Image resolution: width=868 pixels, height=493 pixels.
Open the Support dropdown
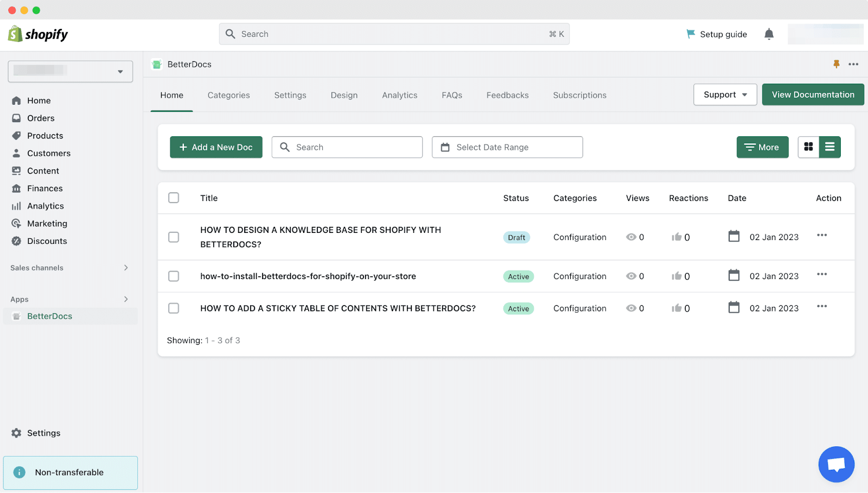[x=725, y=94]
